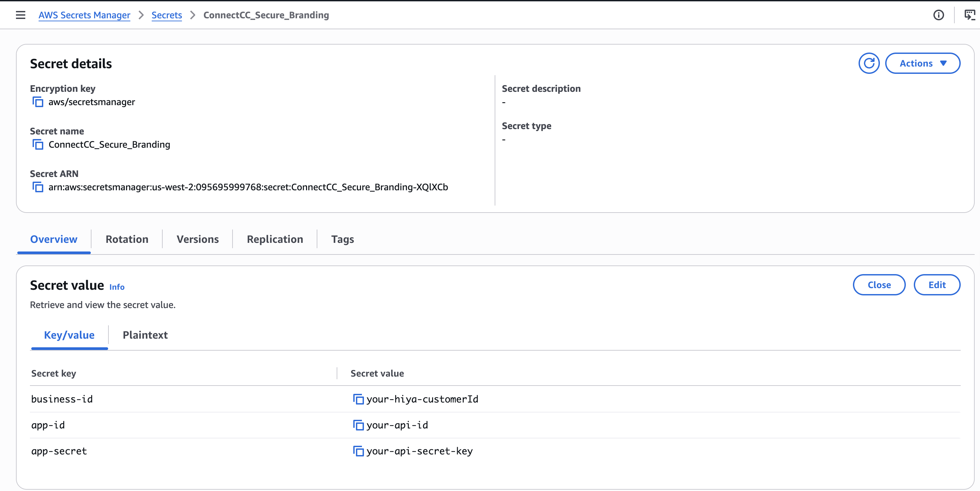Open the Actions dropdown menu
Image resolution: width=980 pixels, height=491 pixels.
pos(922,63)
